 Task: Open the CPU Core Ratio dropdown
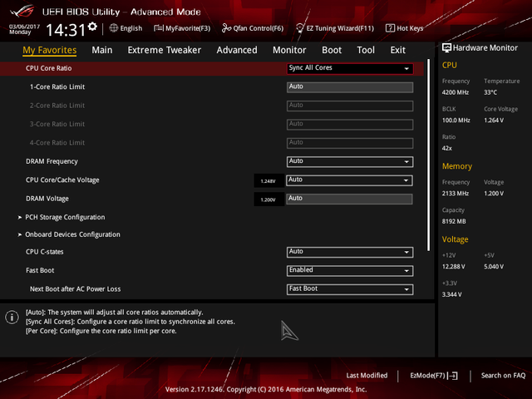tap(350, 68)
